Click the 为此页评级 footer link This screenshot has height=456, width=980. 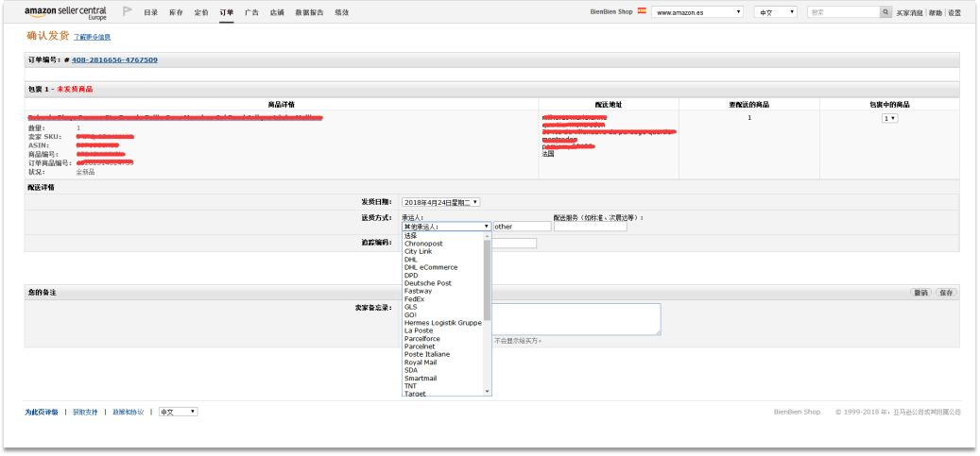[x=42, y=413]
